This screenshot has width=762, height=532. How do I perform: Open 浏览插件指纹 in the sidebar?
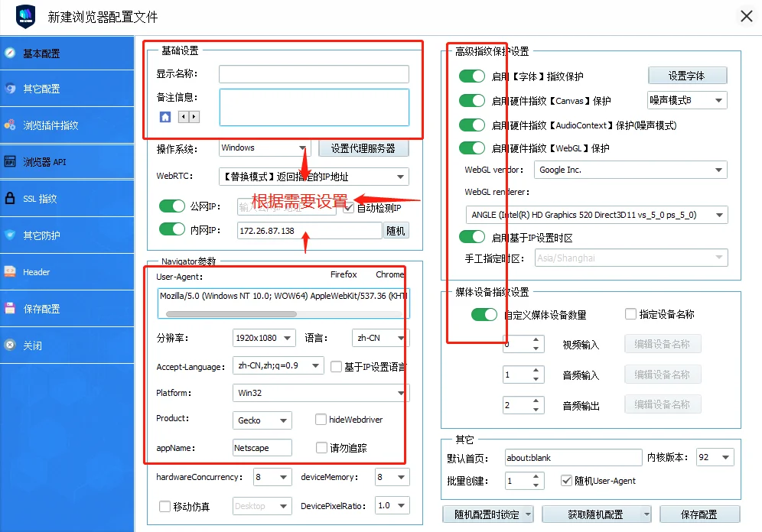pos(50,125)
